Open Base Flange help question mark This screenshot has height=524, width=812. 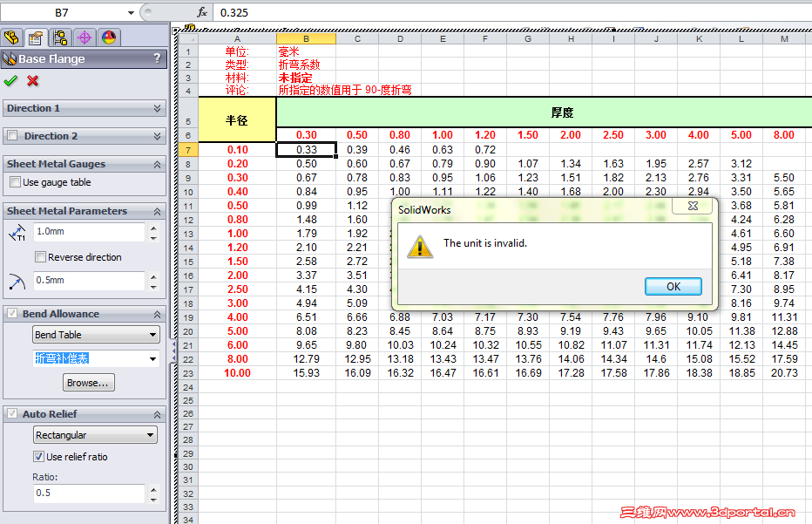coord(158,58)
